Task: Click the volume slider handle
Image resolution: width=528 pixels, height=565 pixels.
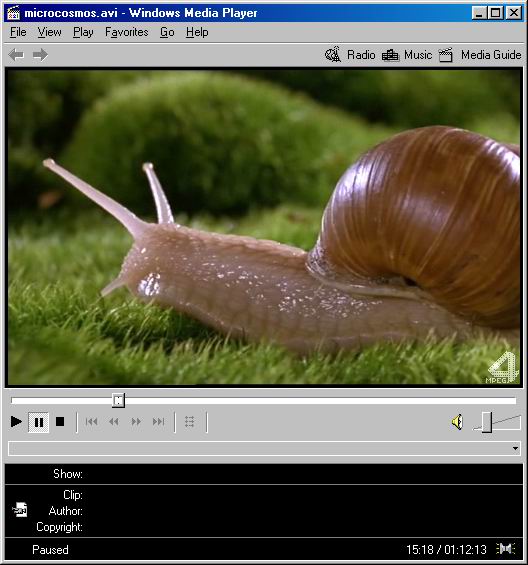Action: [x=487, y=422]
